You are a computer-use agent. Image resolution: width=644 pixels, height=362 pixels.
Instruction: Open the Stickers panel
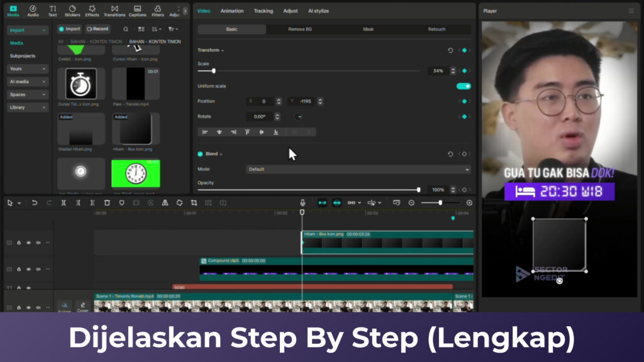point(72,11)
